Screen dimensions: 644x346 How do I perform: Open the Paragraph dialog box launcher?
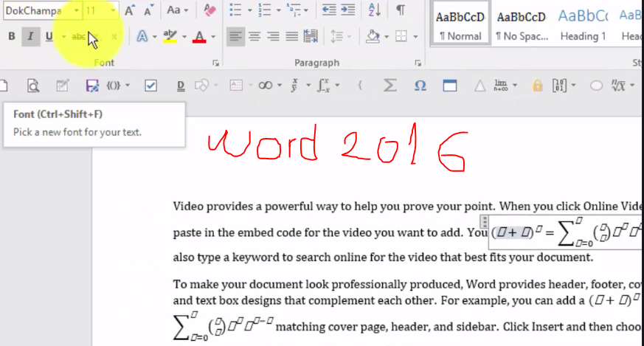418,63
